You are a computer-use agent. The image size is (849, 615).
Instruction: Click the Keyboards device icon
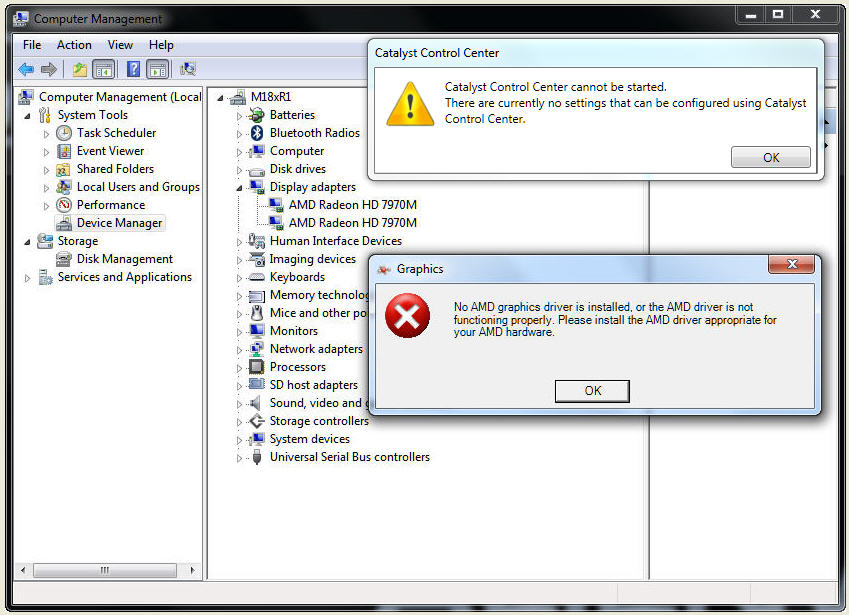(256, 277)
